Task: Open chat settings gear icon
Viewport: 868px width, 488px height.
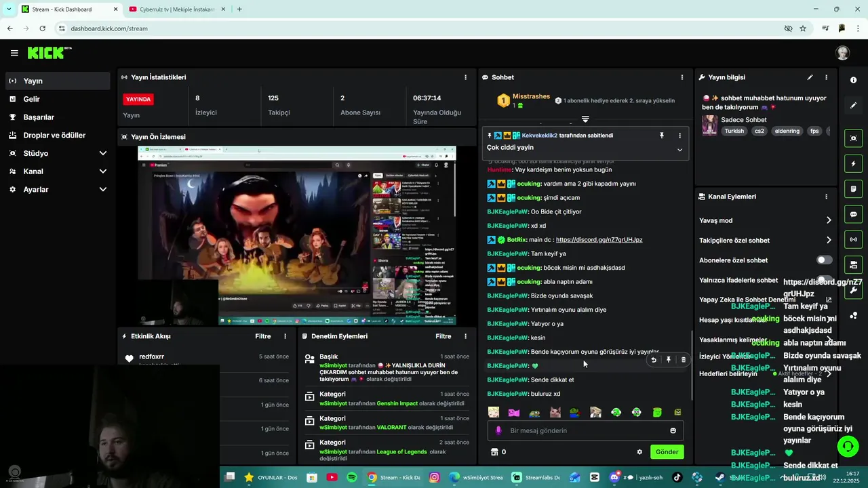Action: [x=639, y=452]
